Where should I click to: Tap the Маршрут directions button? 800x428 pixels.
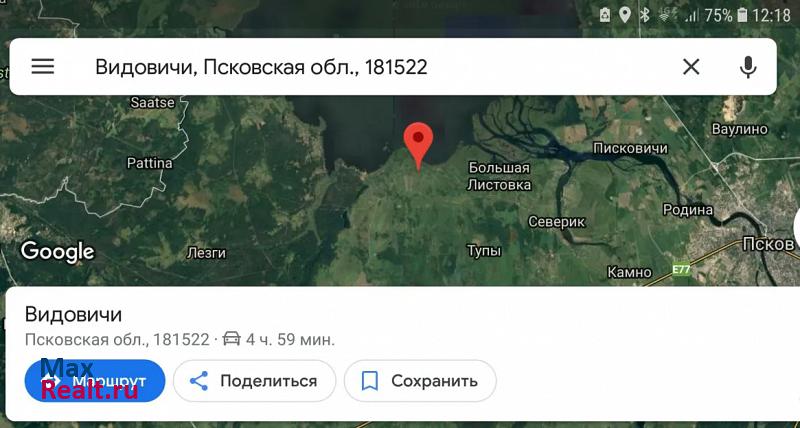[x=95, y=381]
